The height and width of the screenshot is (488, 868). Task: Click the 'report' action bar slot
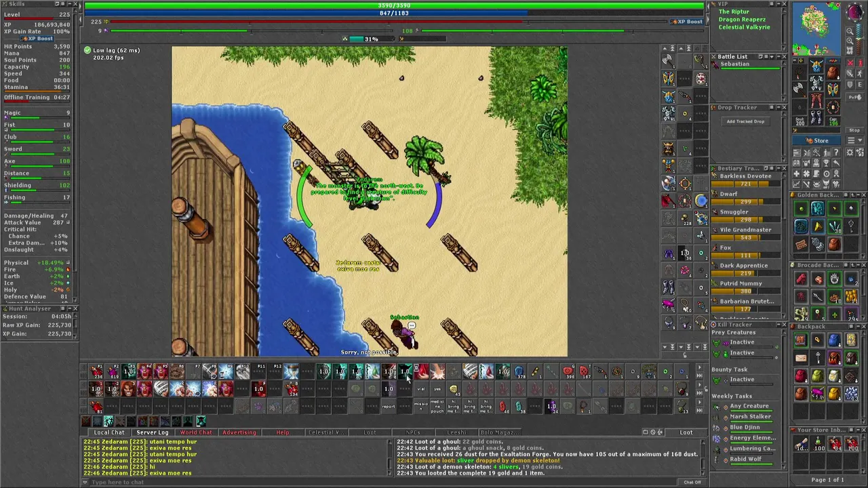pyautogui.click(x=389, y=406)
